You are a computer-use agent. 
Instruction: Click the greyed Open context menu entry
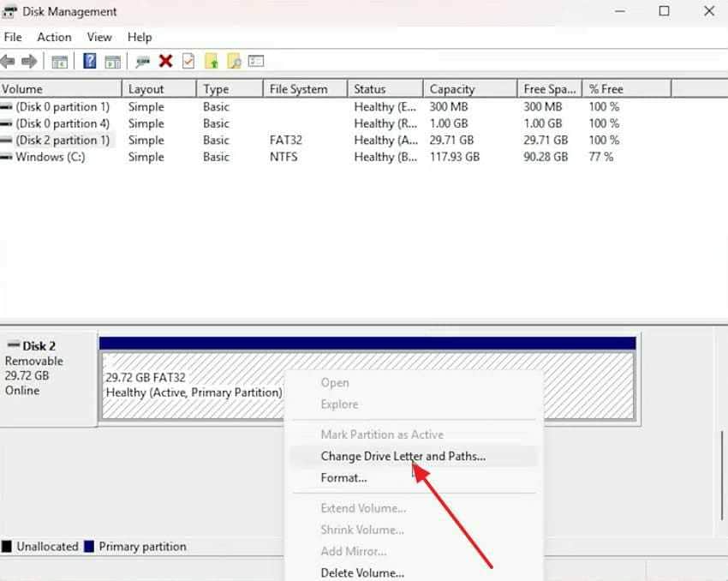(x=413, y=383)
